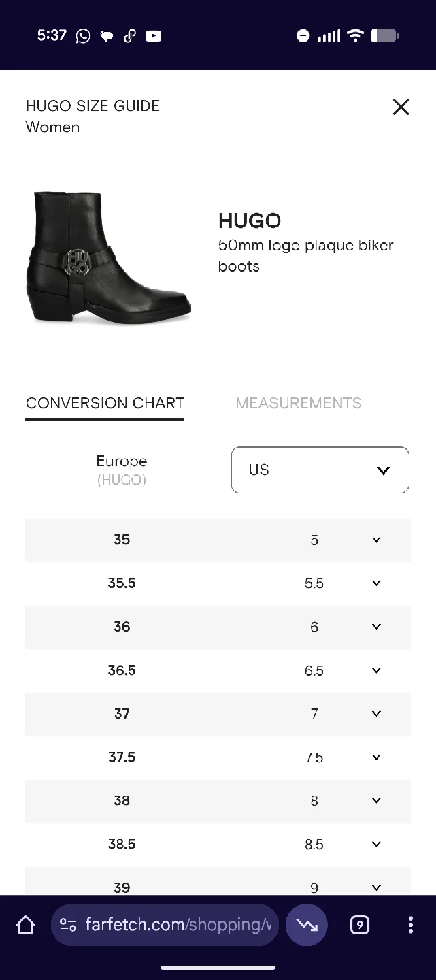Open the browser three-dot menu
The image size is (436, 980).
tap(410, 925)
